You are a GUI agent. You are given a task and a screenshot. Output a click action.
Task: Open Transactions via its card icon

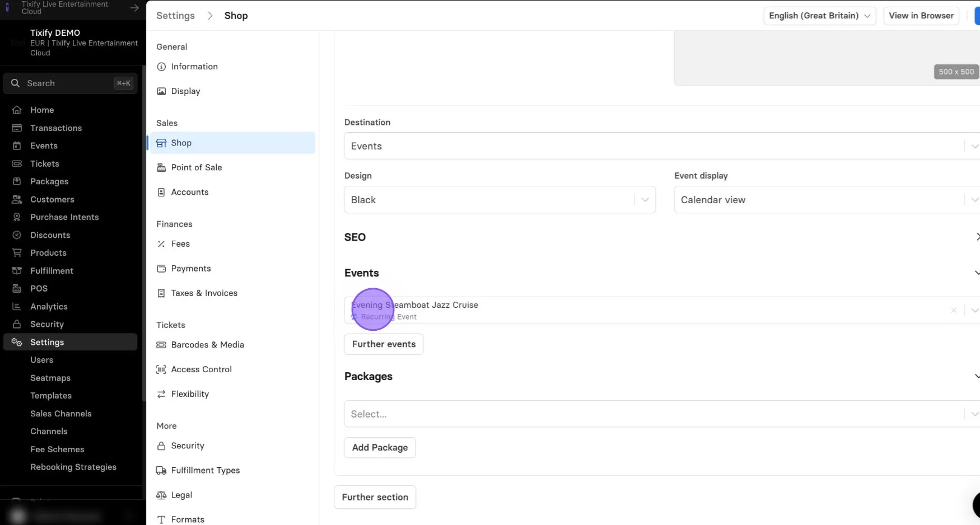(x=17, y=128)
